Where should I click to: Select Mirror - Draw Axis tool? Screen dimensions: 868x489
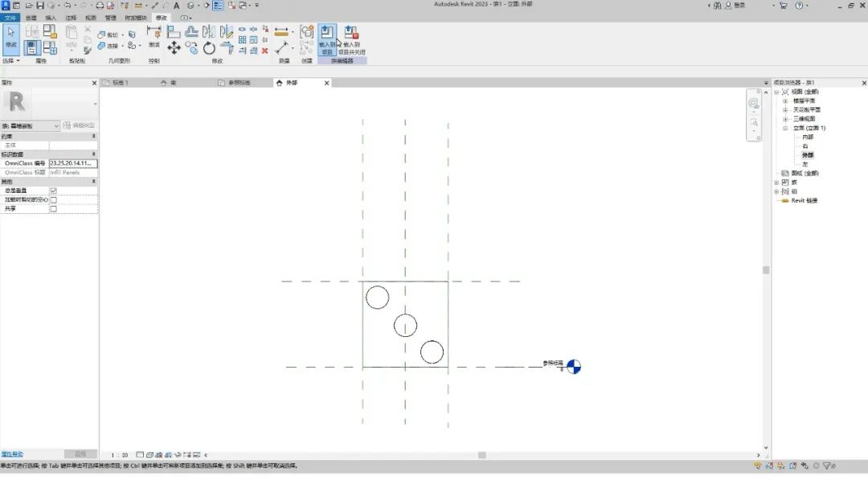pos(227,31)
